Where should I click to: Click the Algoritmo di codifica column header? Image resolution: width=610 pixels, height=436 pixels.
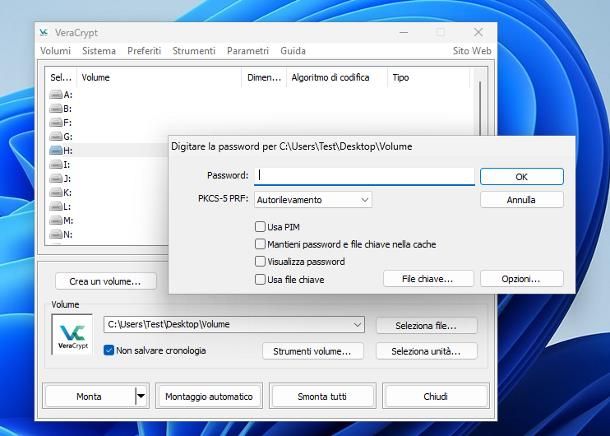point(337,77)
